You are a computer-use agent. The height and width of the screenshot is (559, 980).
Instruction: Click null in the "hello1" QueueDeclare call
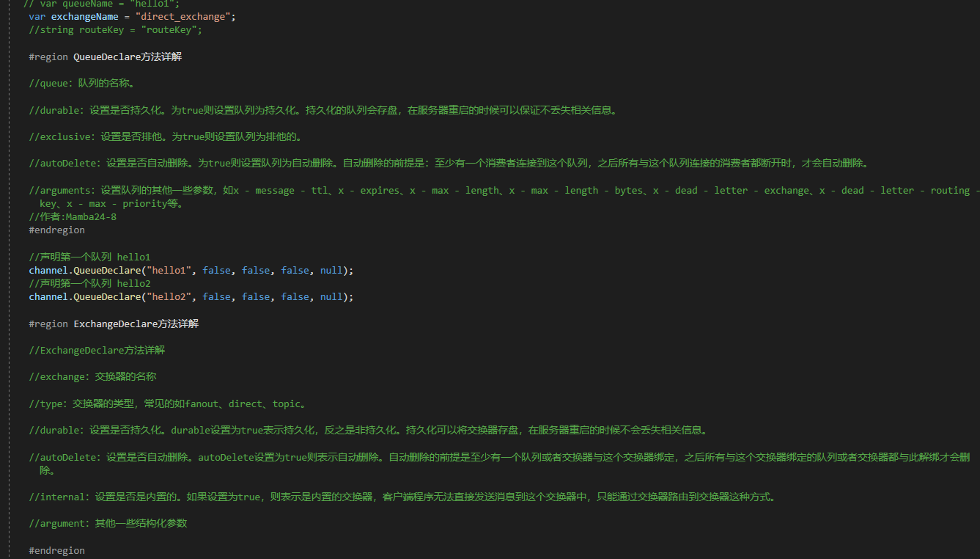click(x=331, y=270)
